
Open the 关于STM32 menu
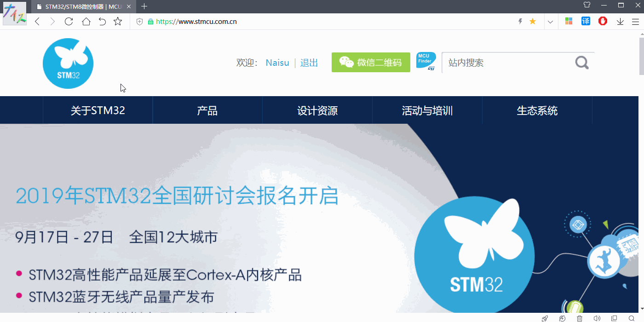coord(98,110)
